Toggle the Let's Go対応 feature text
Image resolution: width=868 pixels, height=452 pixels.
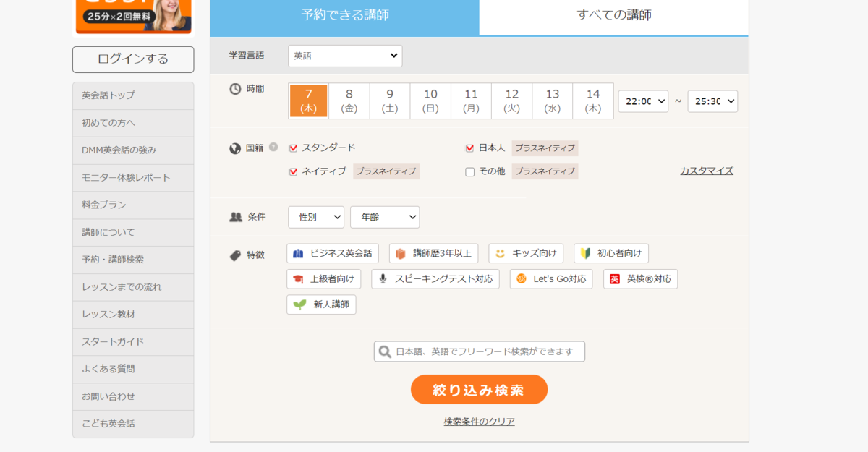point(560,278)
